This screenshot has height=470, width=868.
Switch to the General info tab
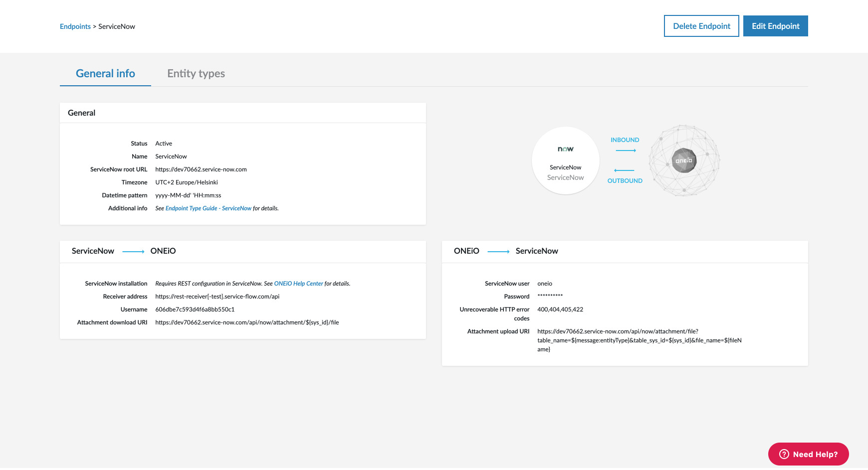click(x=105, y=73)
